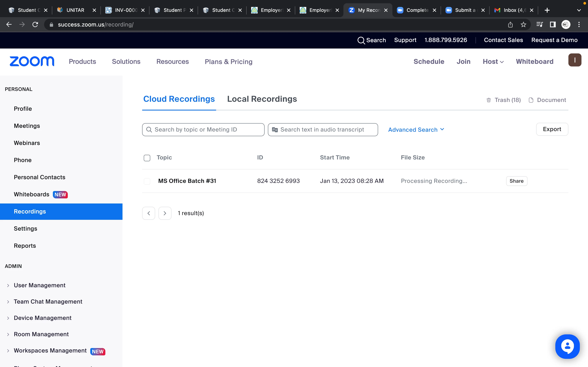The width and height of the screenshot is (588, 367).
Task: Switch to Local Recordings tab
Action: point(262,99)
